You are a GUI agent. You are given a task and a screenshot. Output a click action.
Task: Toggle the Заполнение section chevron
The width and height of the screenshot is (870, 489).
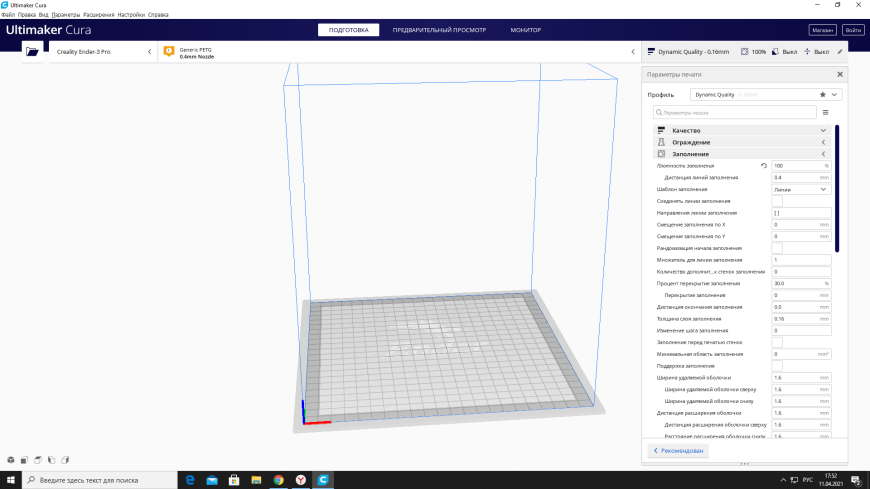click(823, 154)
